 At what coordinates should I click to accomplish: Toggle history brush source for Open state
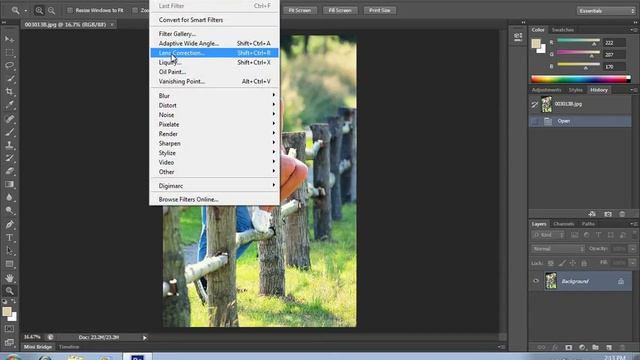[x=534, y=121]
